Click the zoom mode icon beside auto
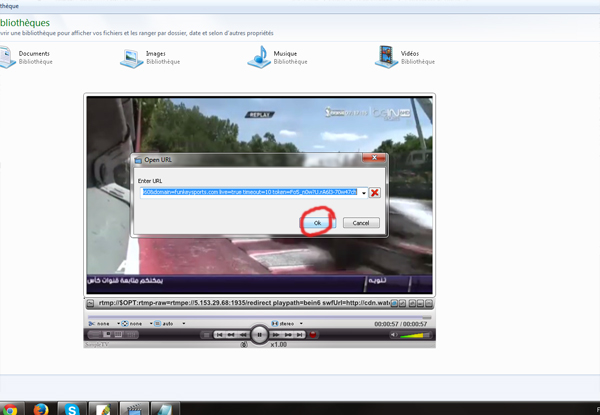Image resolution: width=600 pixels, height=415 pixels. pos(158,324)
